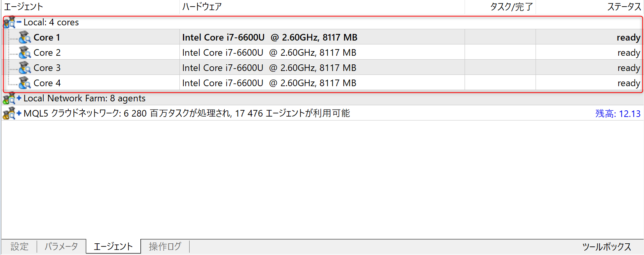The image size is (644, 255).
Task: Click the 残高: 12.13 balance link
Action: [617, 114]
